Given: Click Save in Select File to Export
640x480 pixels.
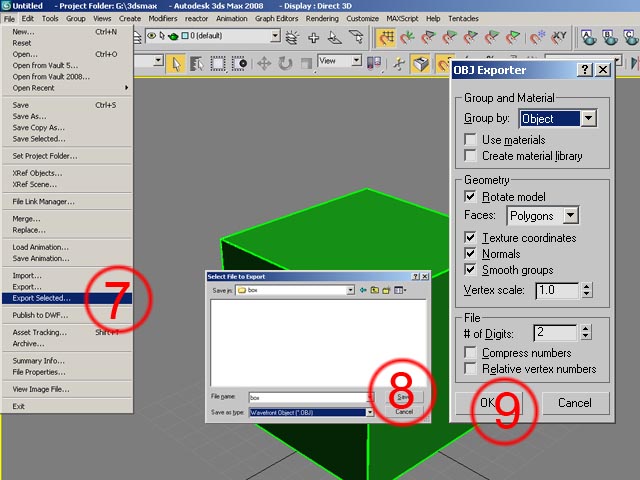Looking at the screenshot, I should coord(404,397).
